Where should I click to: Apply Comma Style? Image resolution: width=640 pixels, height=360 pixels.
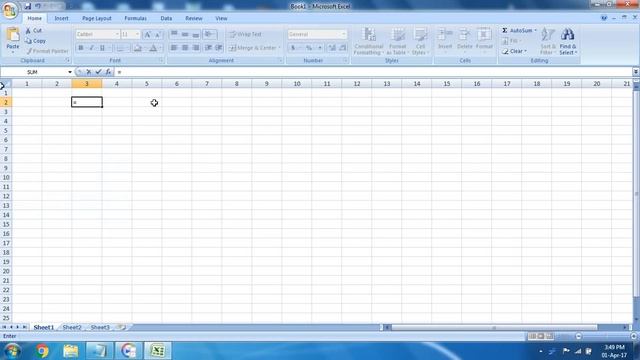click(320, 48)
